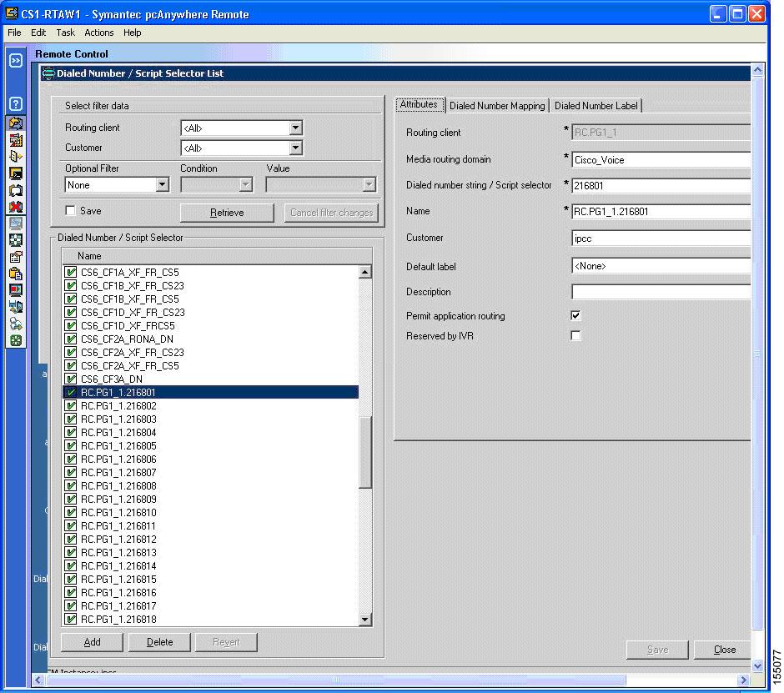
Task: Click the Dialed number string field containing 216801
Action: tap(661, 185)
